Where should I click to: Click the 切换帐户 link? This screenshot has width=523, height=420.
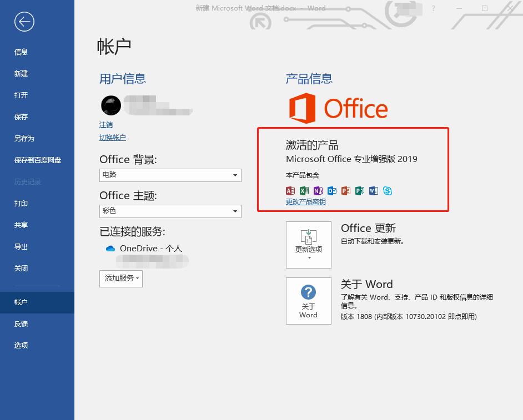tap(112, 138)
